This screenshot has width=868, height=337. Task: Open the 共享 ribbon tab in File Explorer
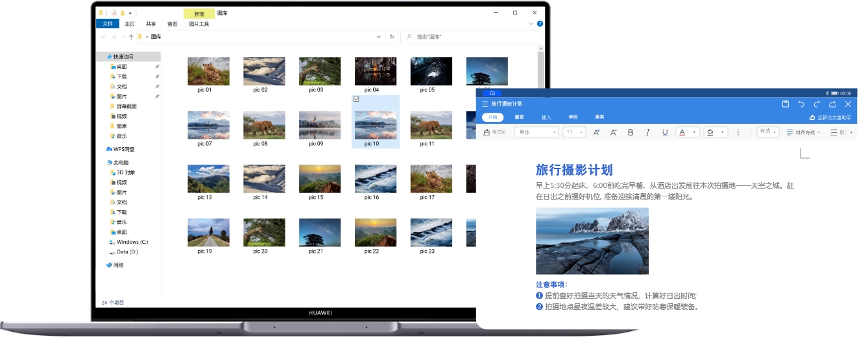pyautogui.click(x=151, y=24)
